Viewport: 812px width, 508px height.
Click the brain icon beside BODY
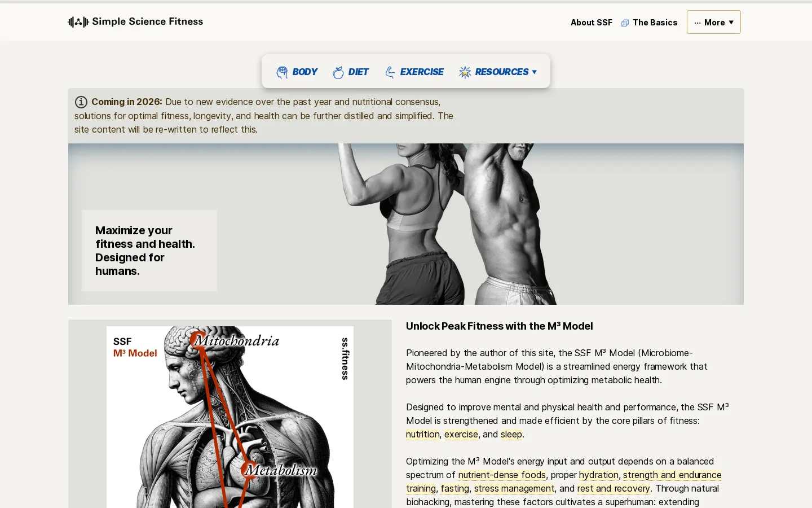click(x=282, y=72)
